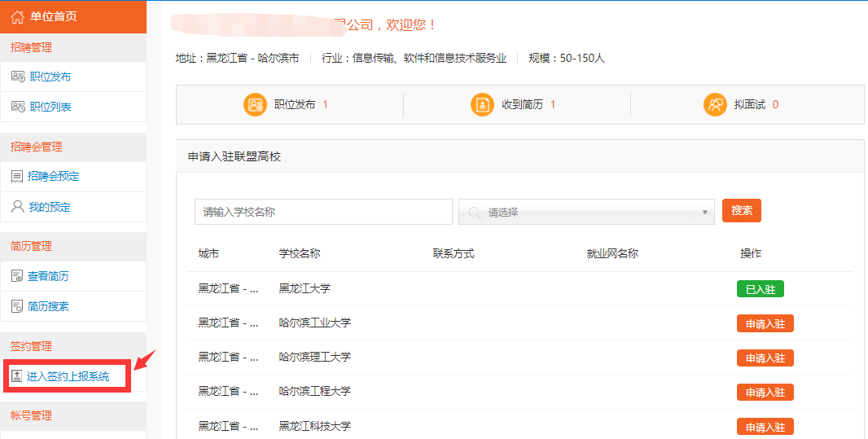Click the 职位发布 sidebar icon
The image size is (868, 439).
pyautogui.click(x=18, y=77)
